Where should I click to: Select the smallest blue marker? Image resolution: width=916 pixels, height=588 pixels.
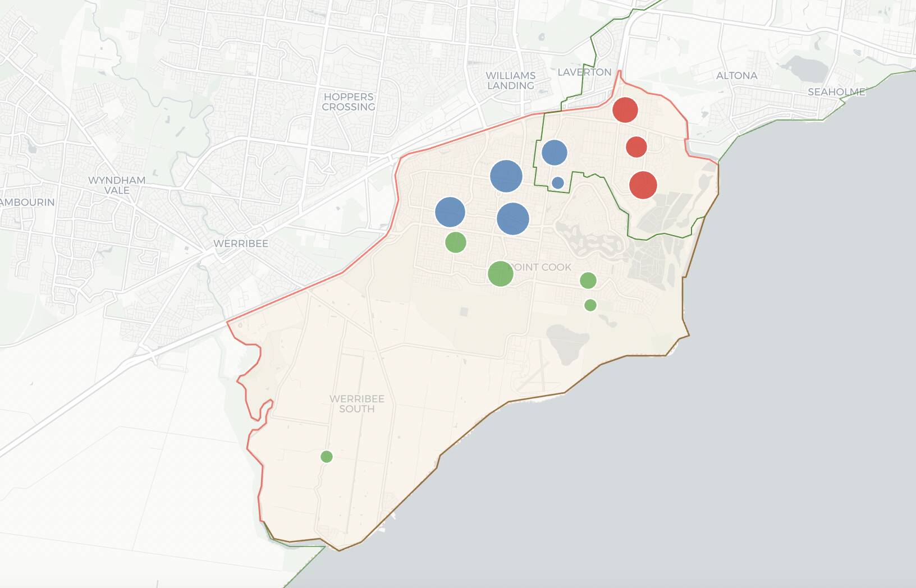click(x=557, y=181)
